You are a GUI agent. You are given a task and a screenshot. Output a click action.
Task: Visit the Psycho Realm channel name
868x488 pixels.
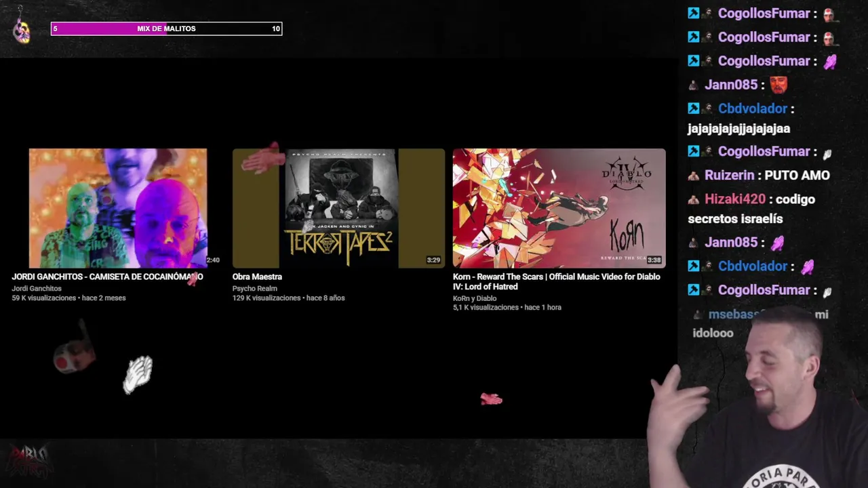point(254,289)
